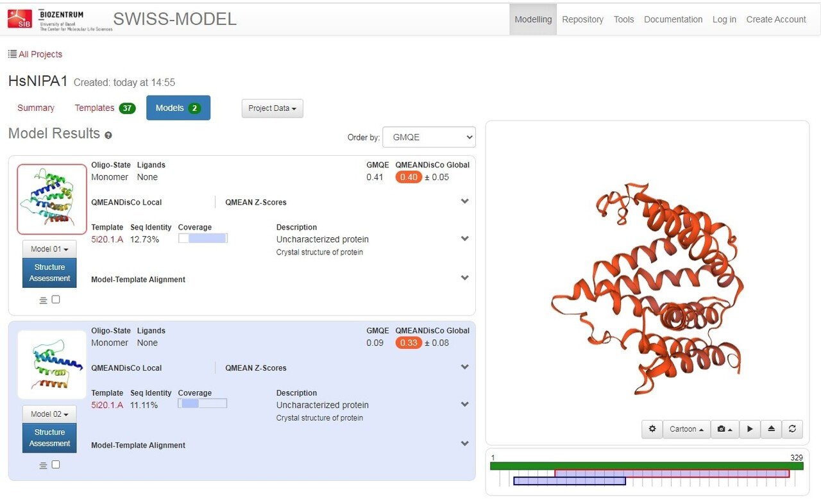This screenshot has width=821, height=504.
Task: Expand Model 01 QMEAN Z-Scores chevron
Action: (464, 201)
